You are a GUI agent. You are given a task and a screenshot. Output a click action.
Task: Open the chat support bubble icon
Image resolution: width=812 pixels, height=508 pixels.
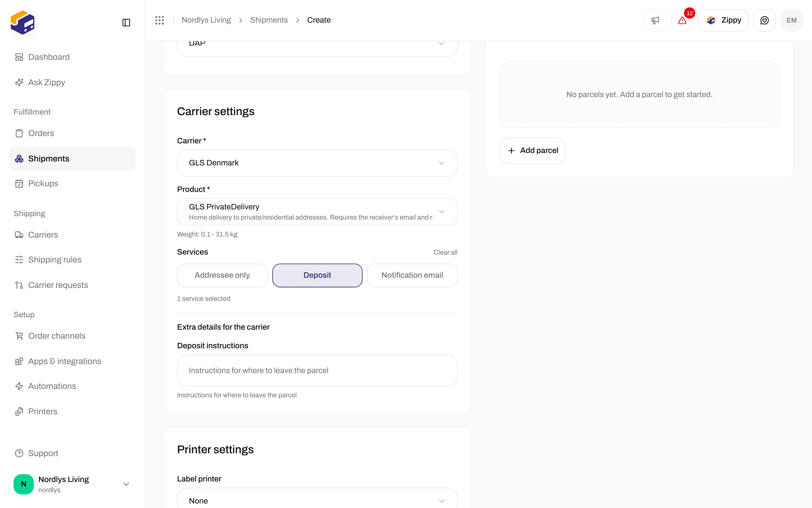(764, 20)
